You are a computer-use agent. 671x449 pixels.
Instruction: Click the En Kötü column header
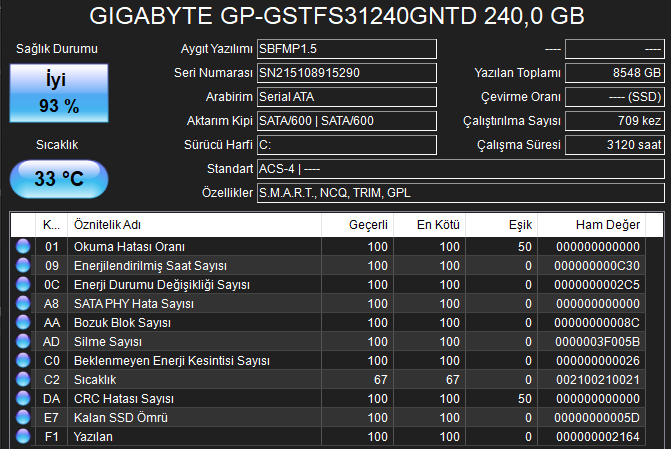click(x=430, y=225)
